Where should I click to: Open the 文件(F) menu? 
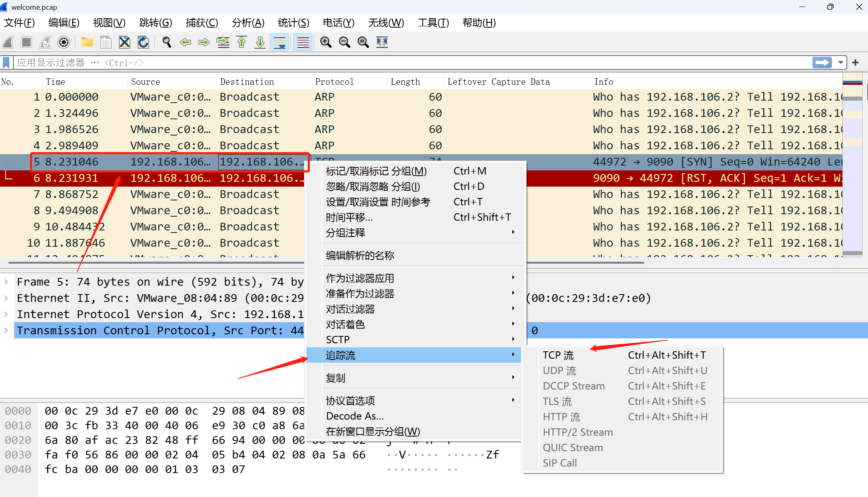[19, 23]
